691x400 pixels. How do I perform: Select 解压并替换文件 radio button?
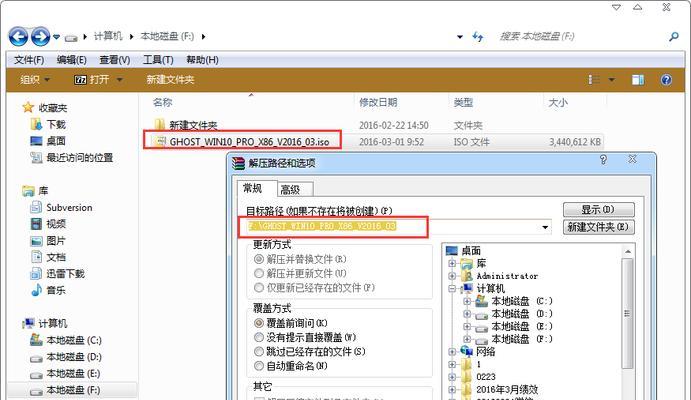click(x=259, y=259)
